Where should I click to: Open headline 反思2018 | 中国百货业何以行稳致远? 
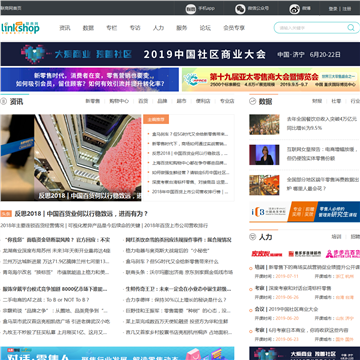coord(81,214)
